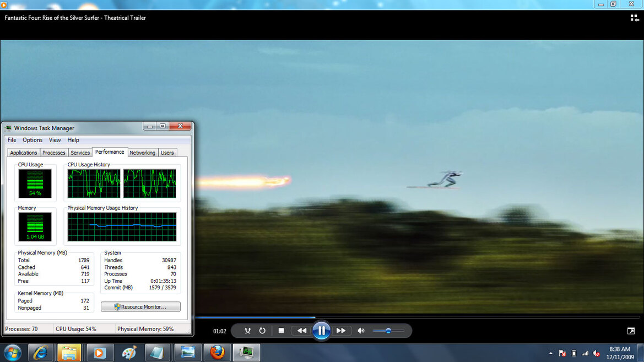The height and width of the screenshot is (362, 644).
Task: Minimize the Task Manager window
Action: (150, 126)
